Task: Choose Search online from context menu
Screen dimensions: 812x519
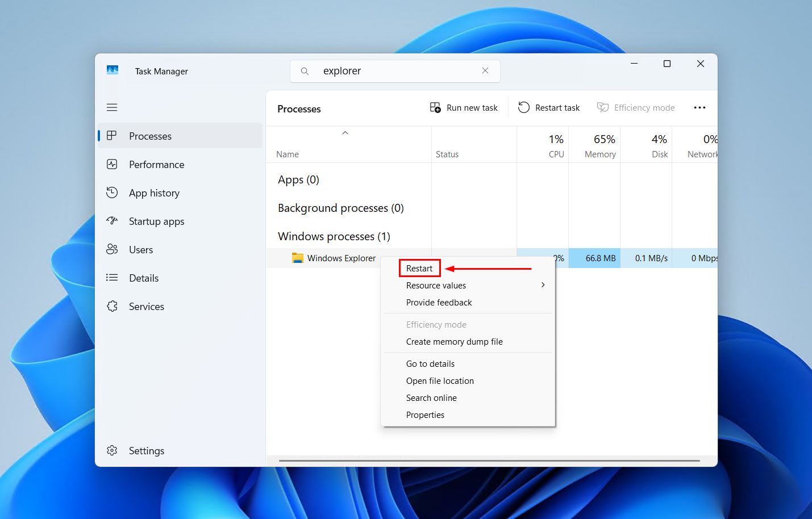Action: tap(431, 397)
